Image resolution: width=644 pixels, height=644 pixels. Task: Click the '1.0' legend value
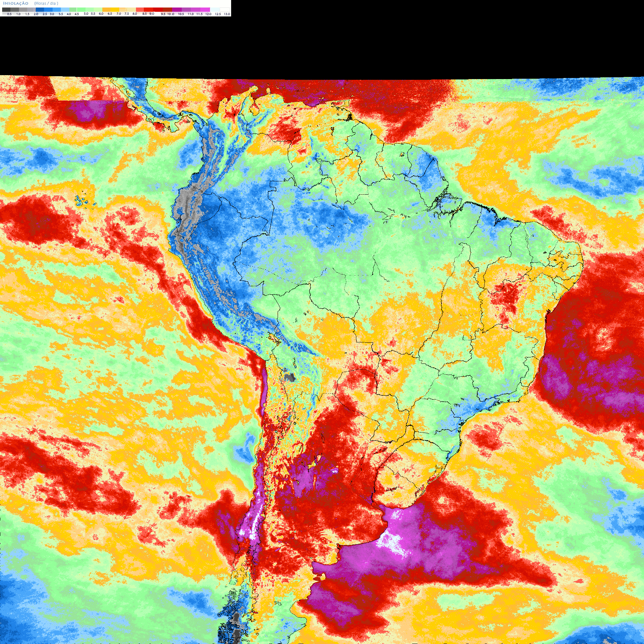point(18,14)
